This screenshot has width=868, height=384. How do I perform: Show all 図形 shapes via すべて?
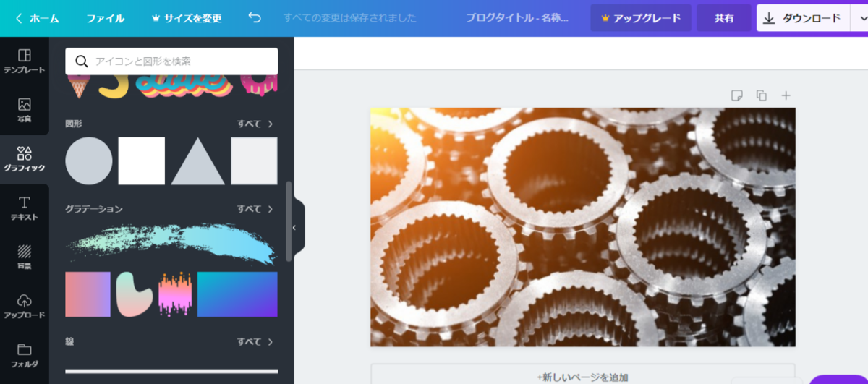255,124
